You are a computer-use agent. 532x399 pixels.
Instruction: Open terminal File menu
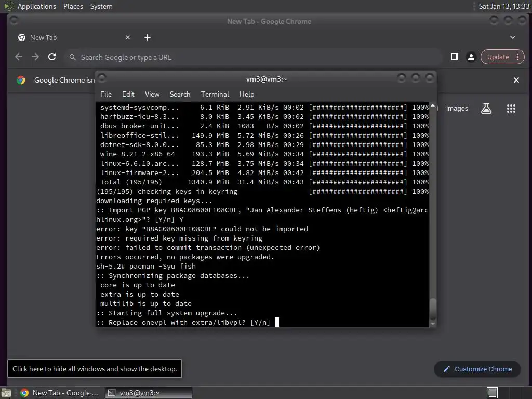(106, 95)
